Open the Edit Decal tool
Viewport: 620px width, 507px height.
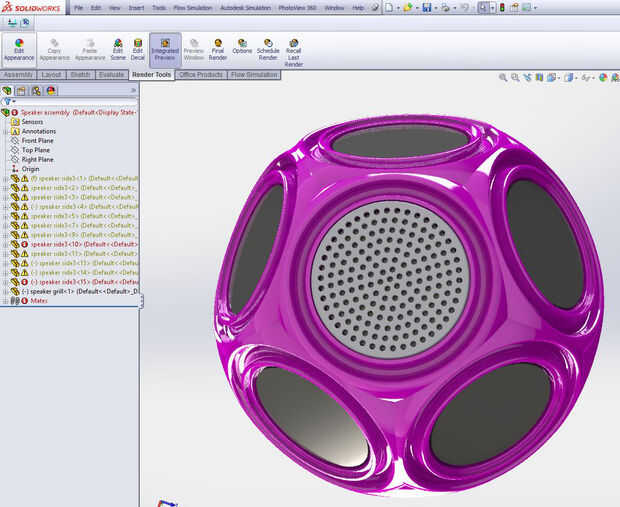point(138,50)
